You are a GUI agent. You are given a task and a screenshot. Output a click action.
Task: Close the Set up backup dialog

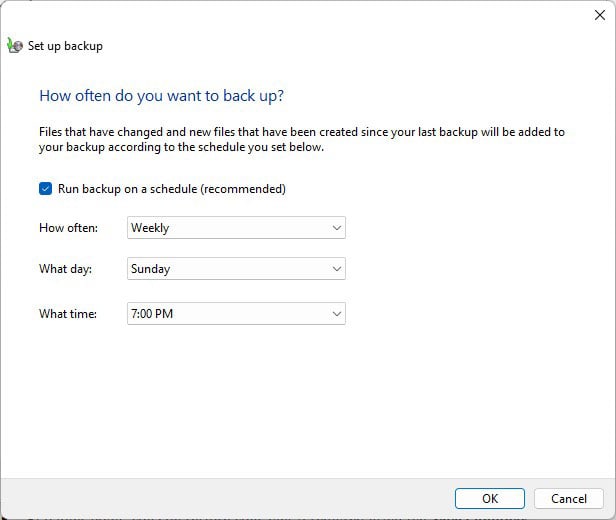click(600, 15)
